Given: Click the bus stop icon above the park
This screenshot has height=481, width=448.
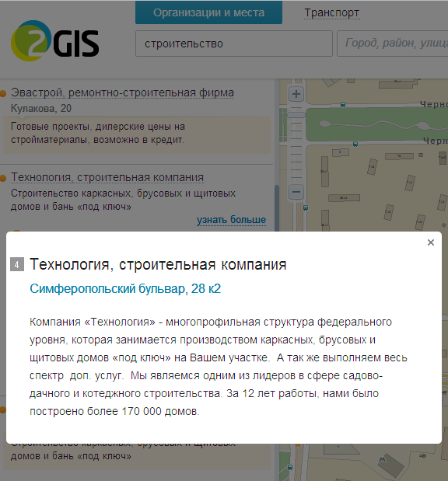Looking at the screenshot, I should (x=343, y=105).
